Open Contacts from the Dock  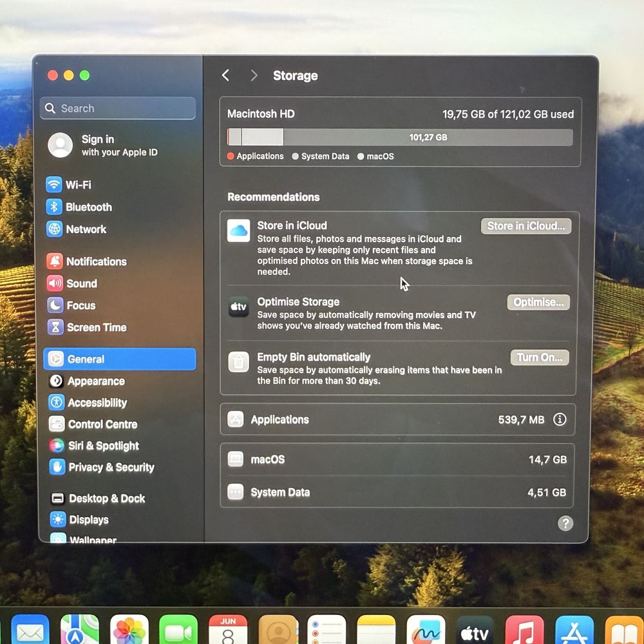(278, 630)
